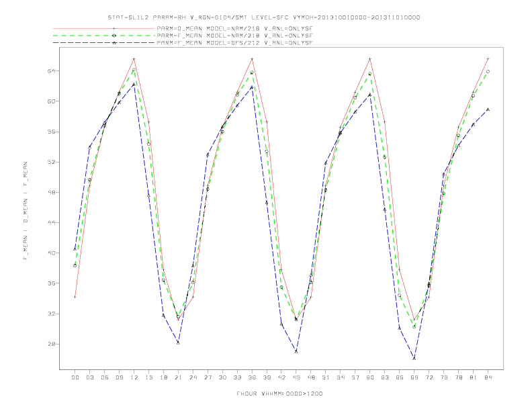Screen dimensions: 532x411
Task: Click x-axis tick label 69
Action: (414, 377)
